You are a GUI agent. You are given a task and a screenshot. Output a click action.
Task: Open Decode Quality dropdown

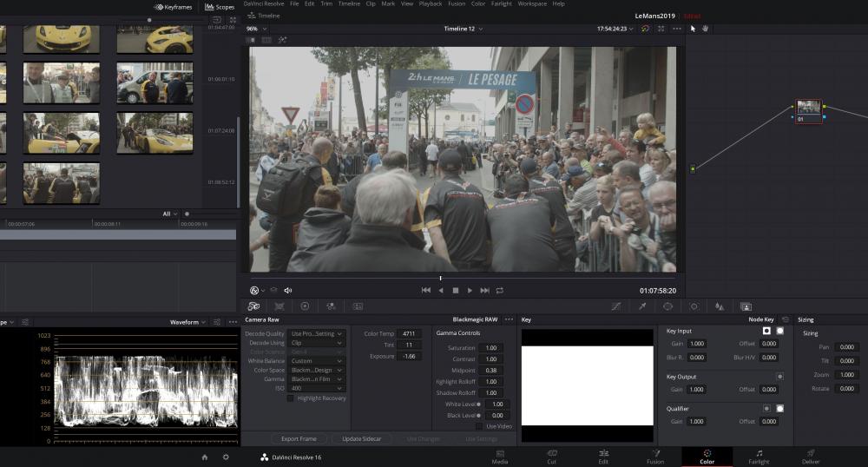click(317, 334)
